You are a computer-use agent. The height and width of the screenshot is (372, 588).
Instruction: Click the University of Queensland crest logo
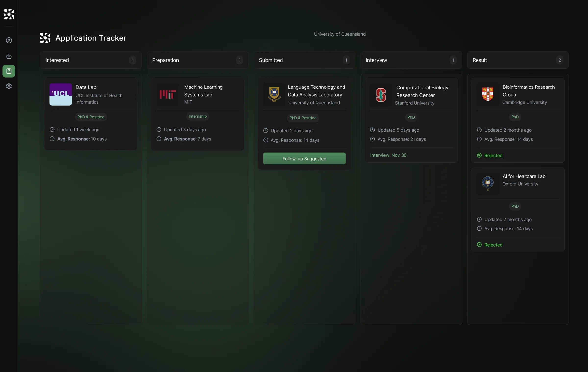click(274, 94)
